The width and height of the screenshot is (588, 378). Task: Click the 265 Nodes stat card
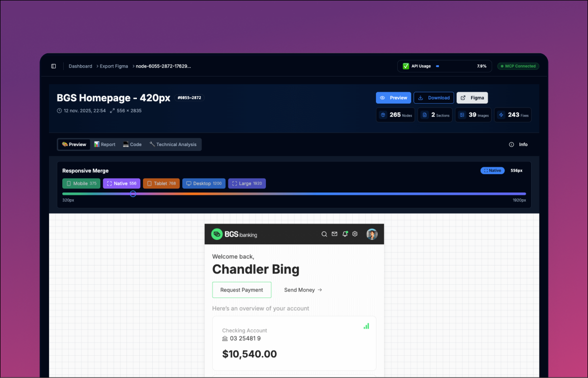click(395, 115)
